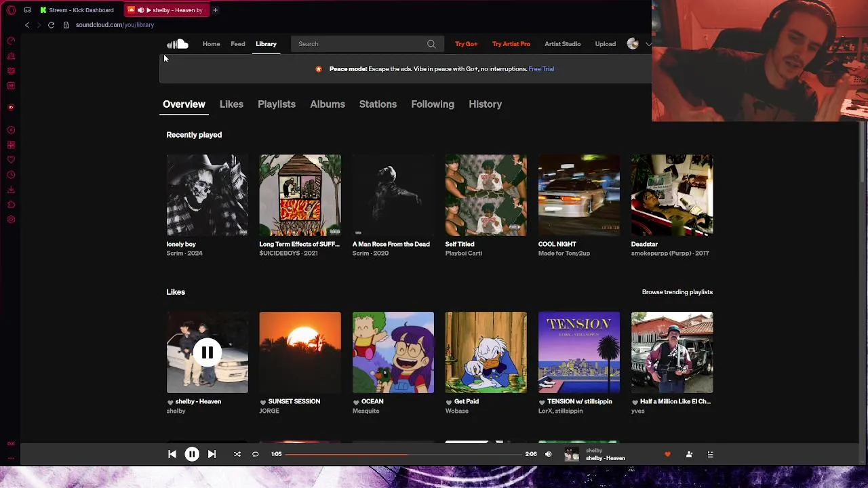Select the Overview library tab
This screenshot has width=868, height=488.
tap(184, 104)
